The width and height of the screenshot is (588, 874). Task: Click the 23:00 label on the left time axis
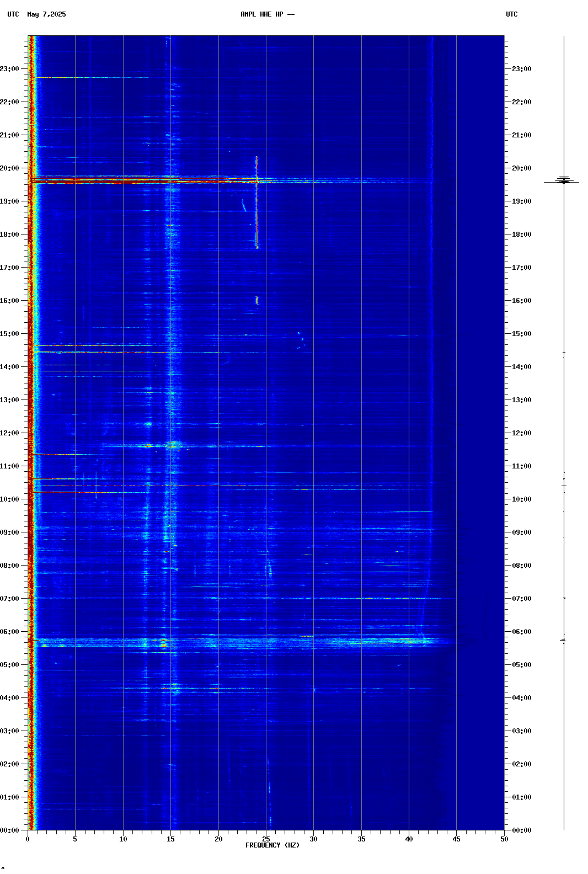pos(9,69)
